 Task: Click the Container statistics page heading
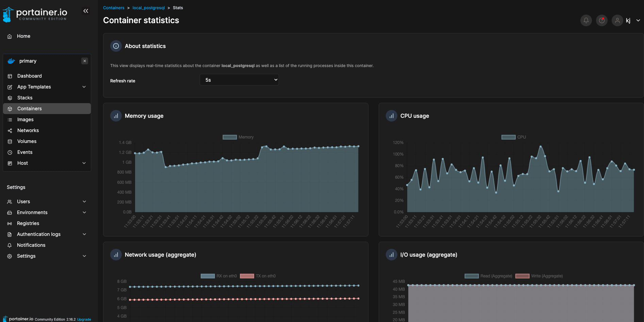click(141, 20)
